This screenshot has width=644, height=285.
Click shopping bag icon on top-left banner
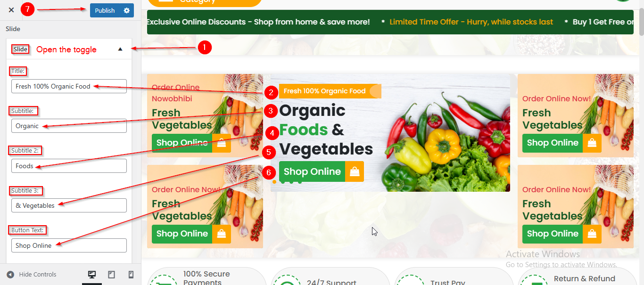coord(221,143)
